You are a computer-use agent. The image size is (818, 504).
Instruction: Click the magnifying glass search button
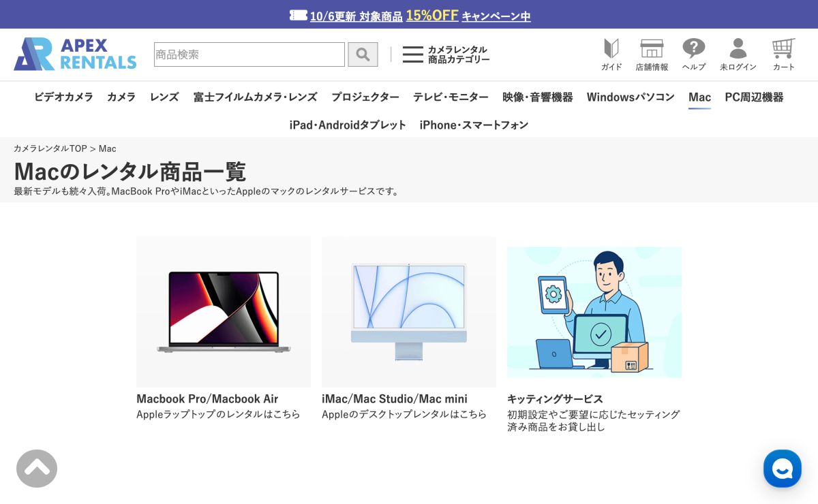[363, 54]
